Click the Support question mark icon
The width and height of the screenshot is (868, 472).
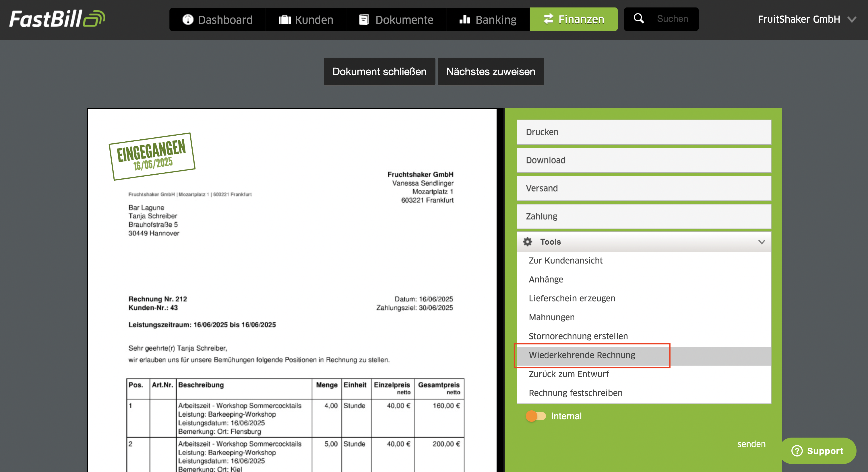coord(797,450)
